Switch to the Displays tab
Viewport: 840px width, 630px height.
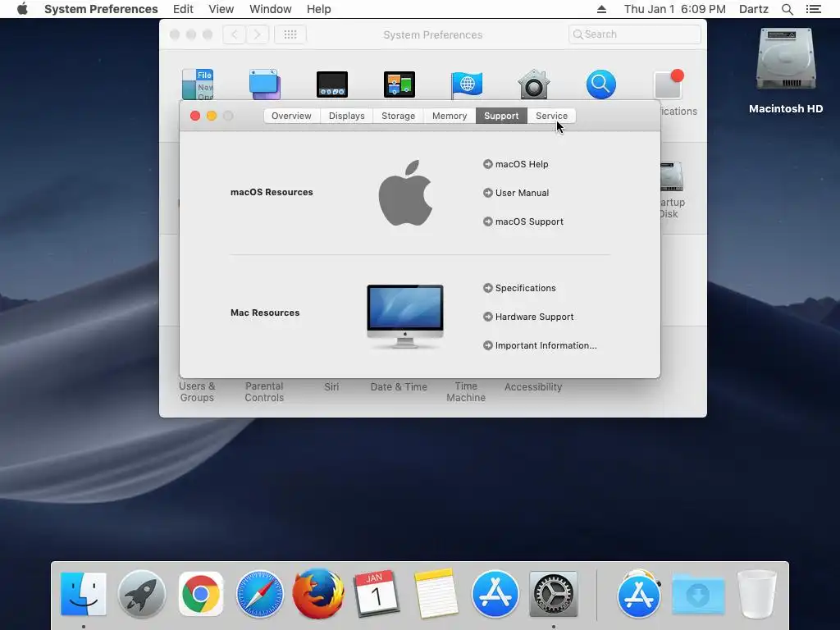click(x=347, y=116)
